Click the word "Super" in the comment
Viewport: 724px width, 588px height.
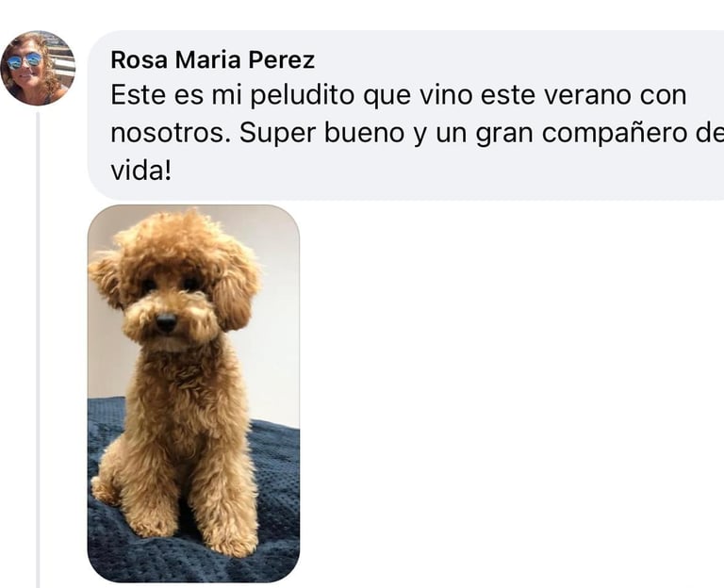click(x=277, y=135)
